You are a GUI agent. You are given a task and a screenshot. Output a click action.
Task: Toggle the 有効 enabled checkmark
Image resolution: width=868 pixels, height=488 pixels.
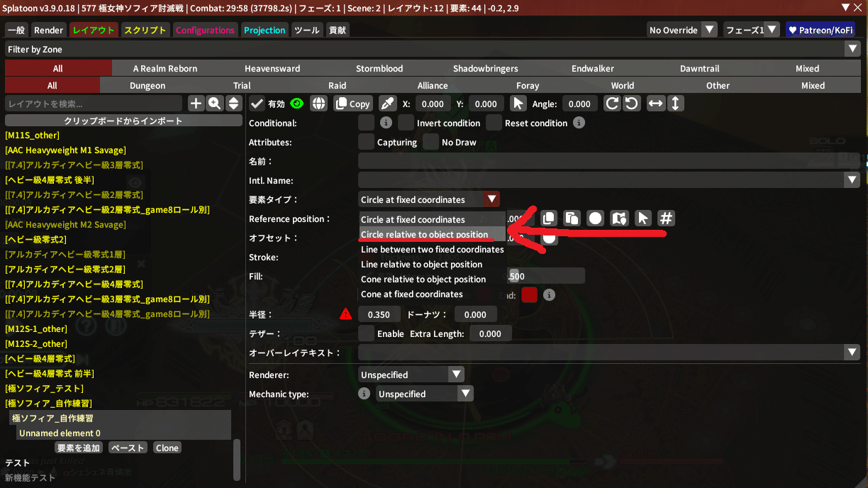(257, 104)
